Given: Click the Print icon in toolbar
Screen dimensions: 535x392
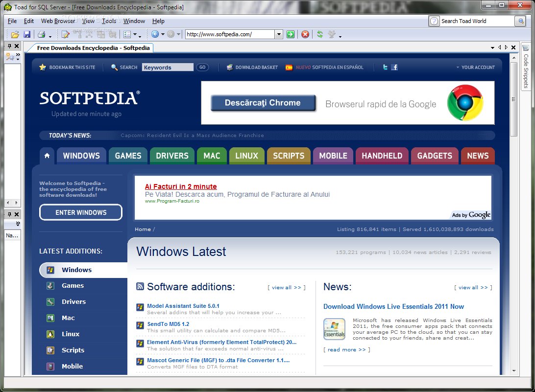Looking at the screenshot, I should (x=41, y=34).
